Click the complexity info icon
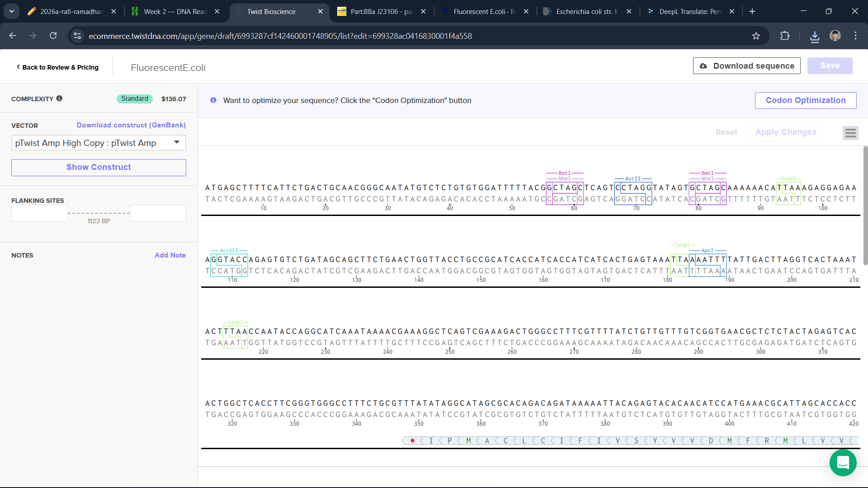The image size is (868, 488). 59,99
